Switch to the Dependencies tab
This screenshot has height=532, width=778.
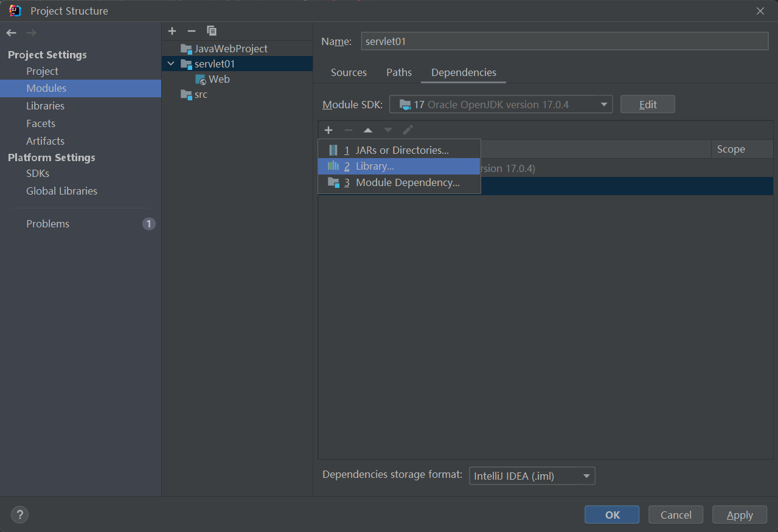click(464, 72)
